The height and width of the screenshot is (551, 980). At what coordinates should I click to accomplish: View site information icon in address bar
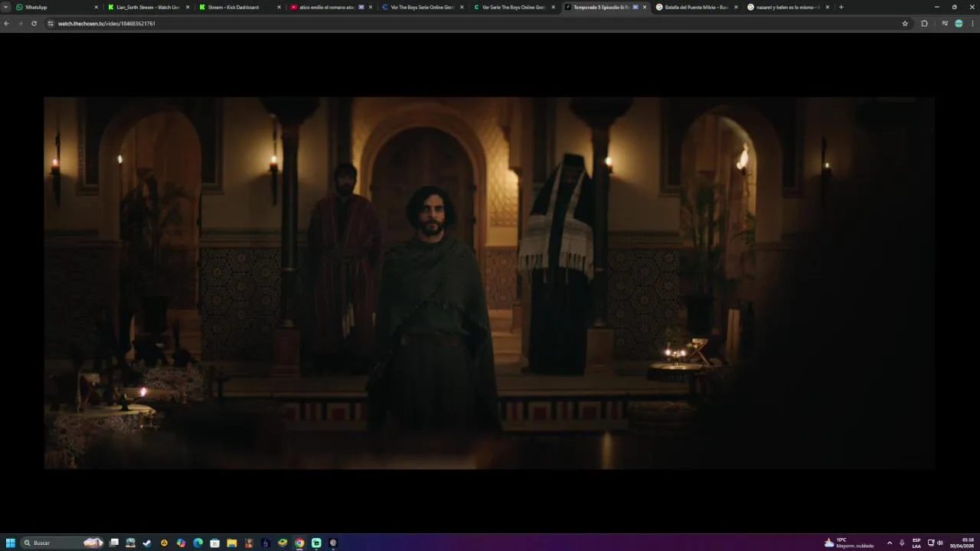(51, 24)
